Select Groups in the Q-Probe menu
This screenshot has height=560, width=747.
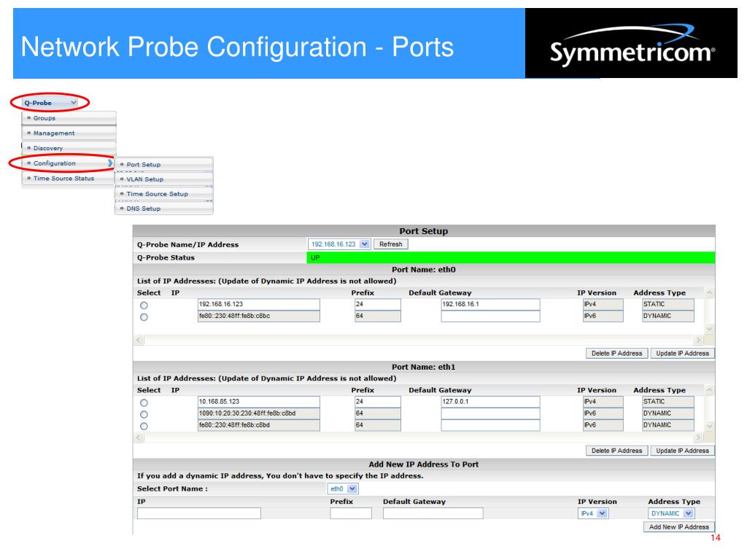pyautogui.click(x=69, y=118)
